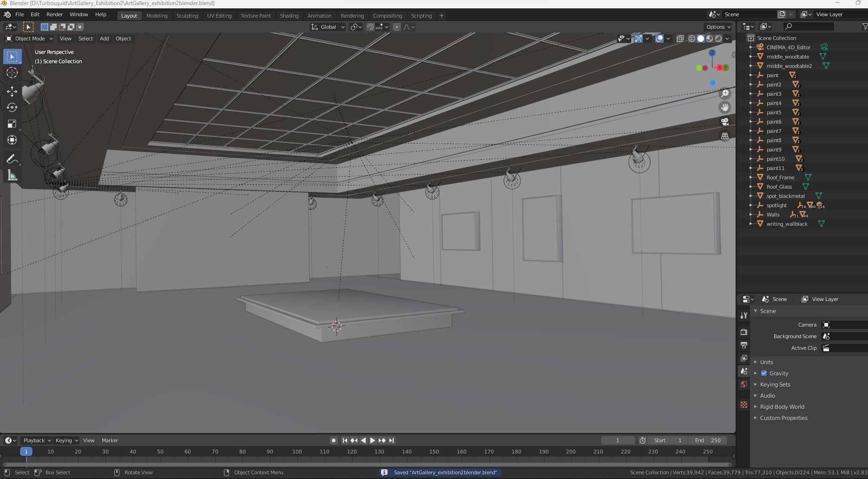
Task: Open the File menu
Action: coord(20,14)
